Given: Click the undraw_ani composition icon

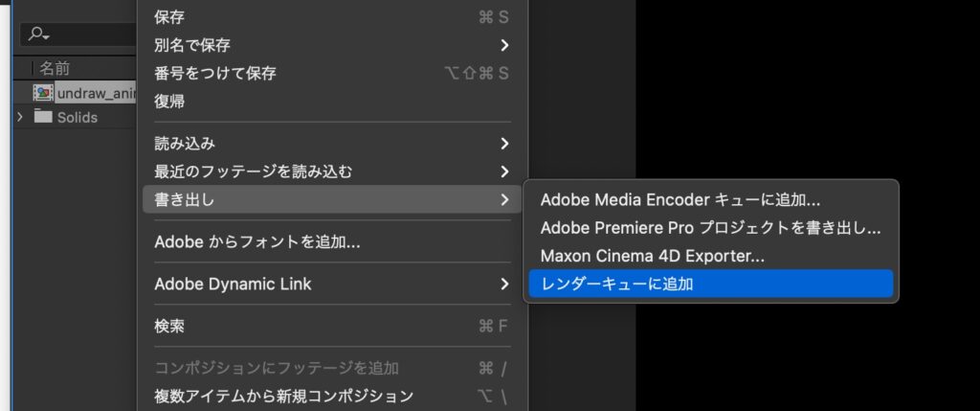Looking at the screenshot, I should click(x=43, y=93).
